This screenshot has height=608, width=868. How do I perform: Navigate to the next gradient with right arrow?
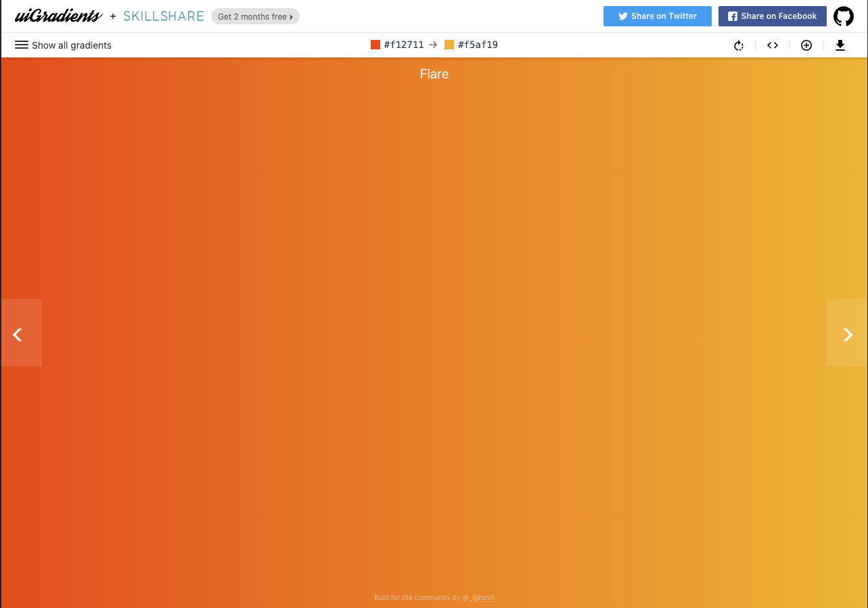pos(847,333)
